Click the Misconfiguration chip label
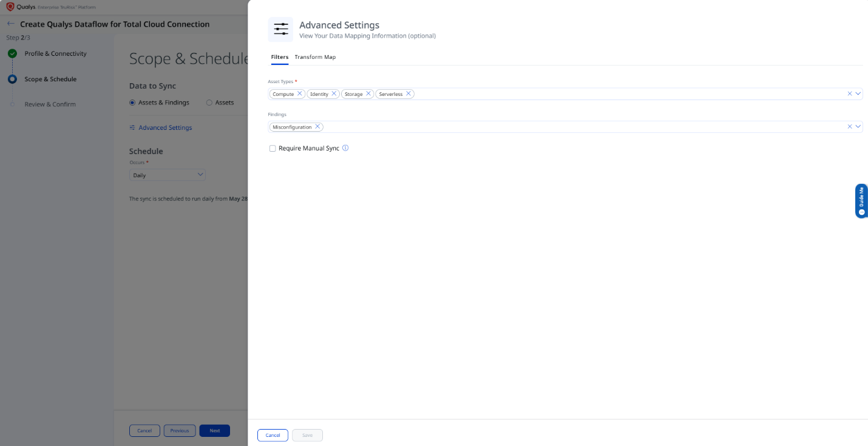Viewport: 868px width, 446px height. [x=292, y=127]
